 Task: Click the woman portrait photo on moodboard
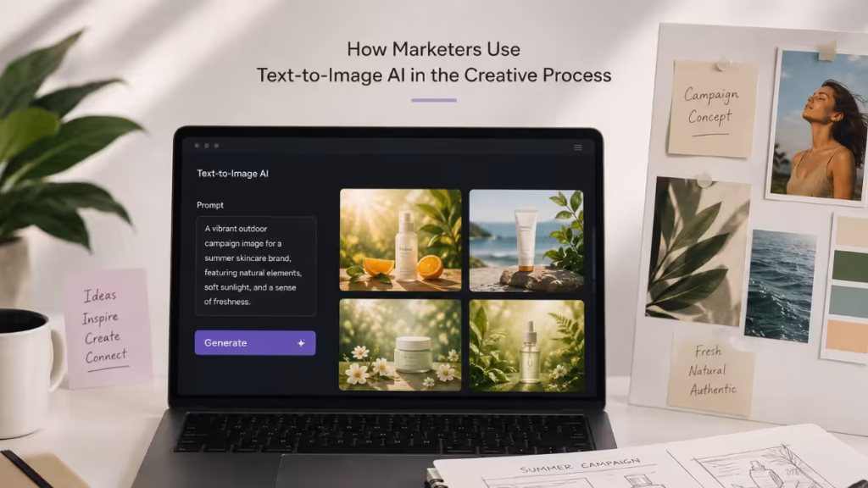[x=818, y=125]
